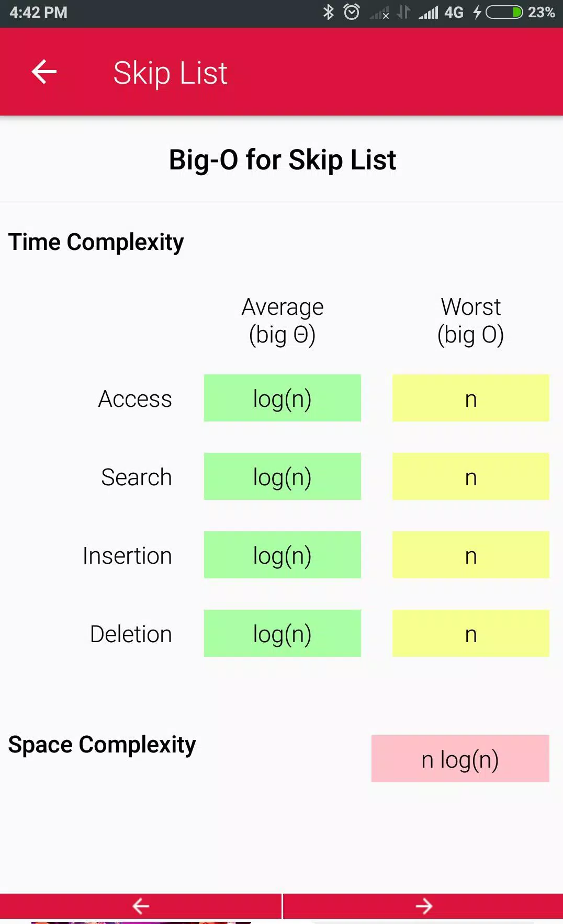Tap the Deletion worst-case n cell
Screen dimensions: 563x924
pyautogui.click(x=470, y=634)
